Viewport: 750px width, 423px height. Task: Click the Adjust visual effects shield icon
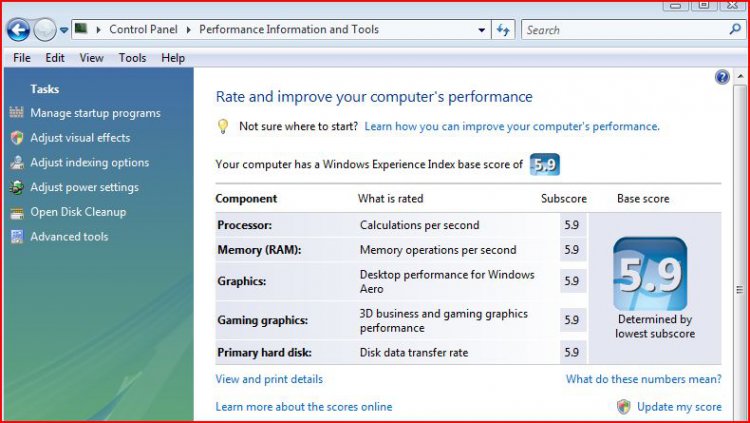[16, 138]
